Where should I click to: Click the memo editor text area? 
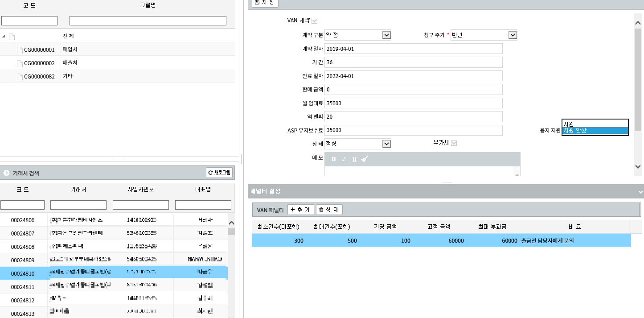point(419,171)
